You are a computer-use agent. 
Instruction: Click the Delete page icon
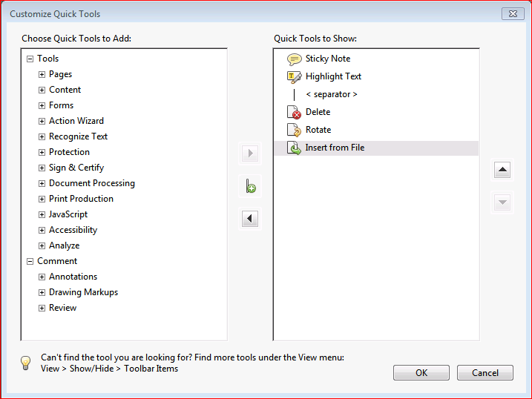[295, 112]
